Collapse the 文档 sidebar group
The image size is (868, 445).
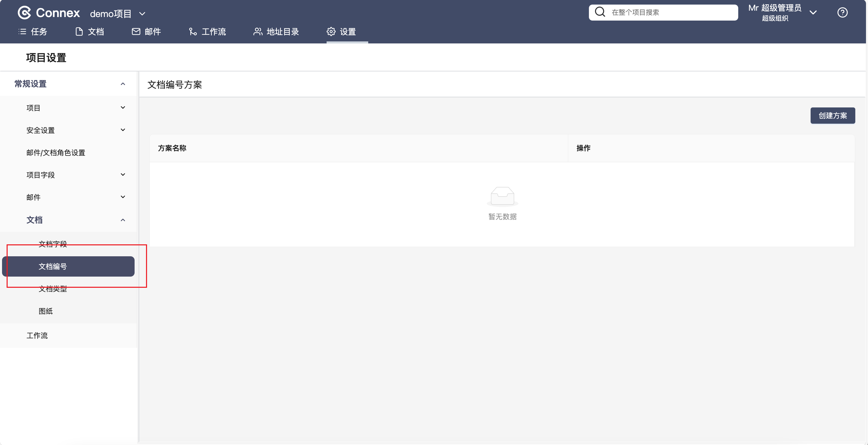point(123,220)
